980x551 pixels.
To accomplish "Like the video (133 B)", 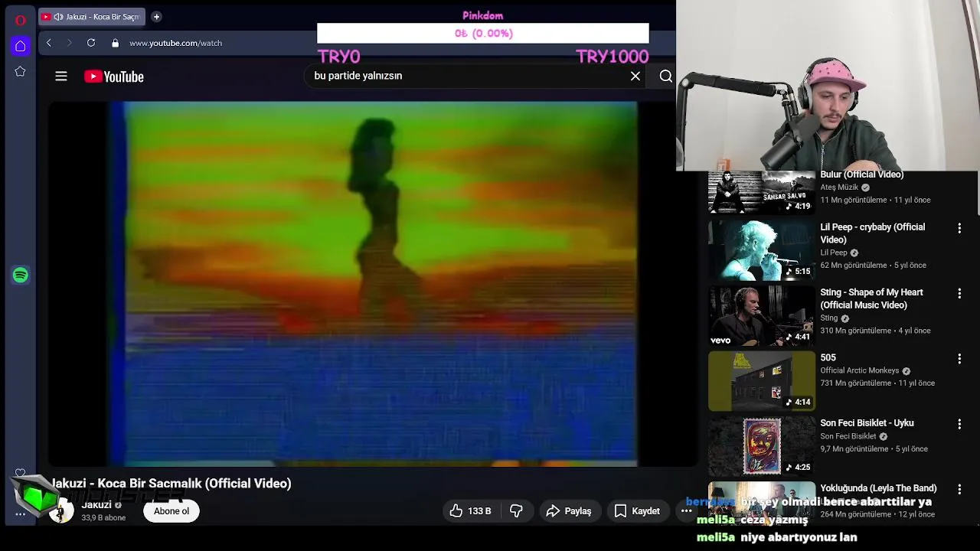I will coord(470,510).
